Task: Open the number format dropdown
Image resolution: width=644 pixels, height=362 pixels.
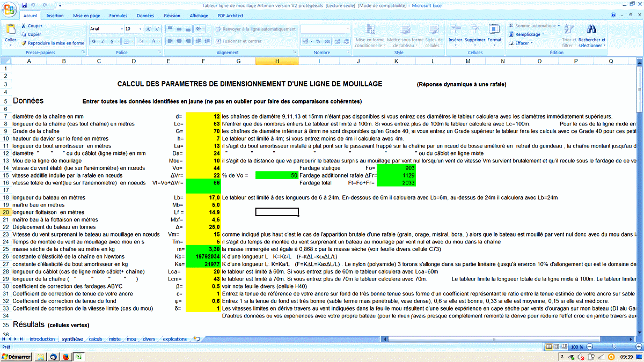Action: 347,28
